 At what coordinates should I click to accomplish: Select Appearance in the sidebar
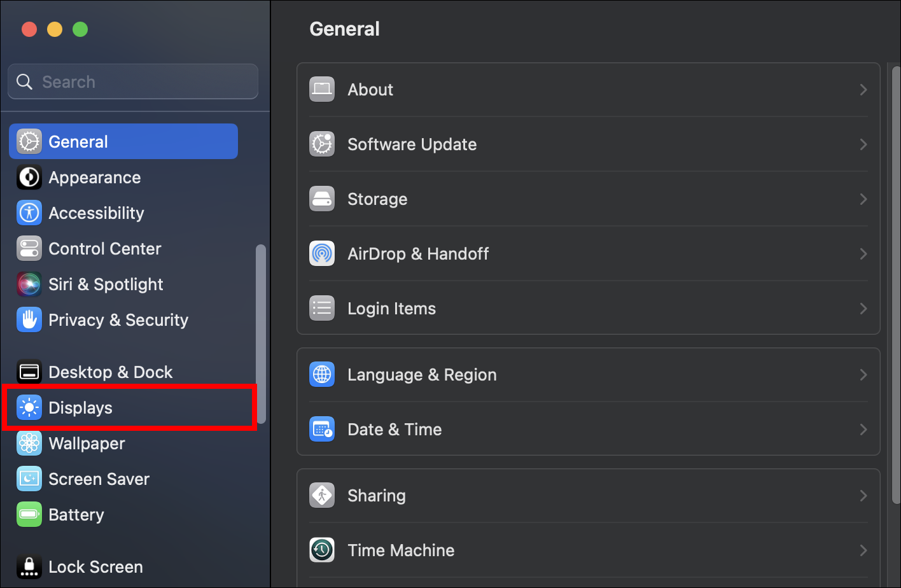95,178
